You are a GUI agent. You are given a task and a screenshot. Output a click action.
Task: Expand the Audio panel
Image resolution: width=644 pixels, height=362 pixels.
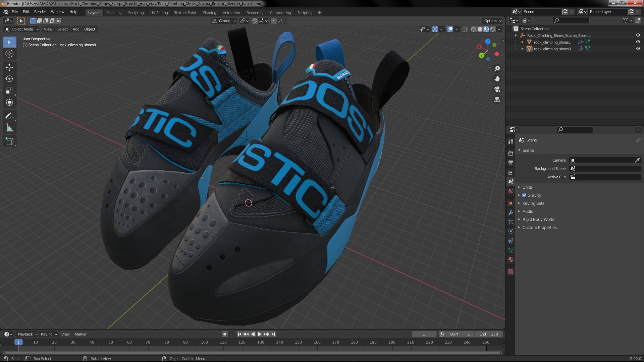528,211
